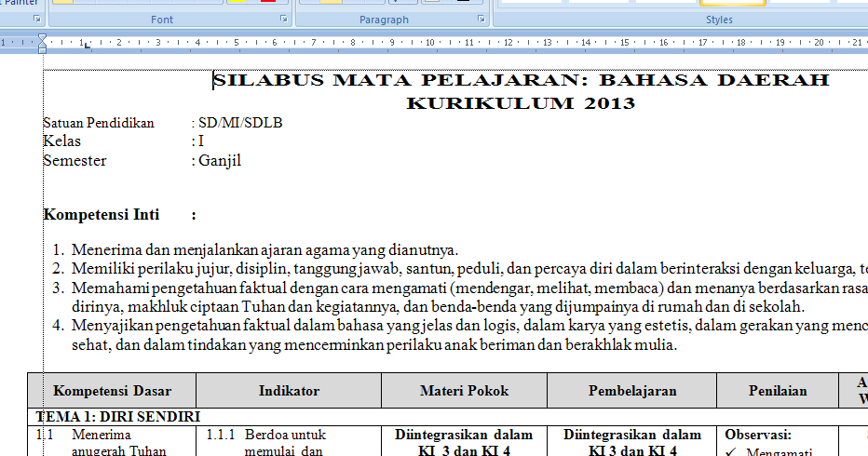Click 'Diintegrasikan dalam' under the Materi Pokok column
This screenshot has height=456, width=868.
[x=464, y=435]
